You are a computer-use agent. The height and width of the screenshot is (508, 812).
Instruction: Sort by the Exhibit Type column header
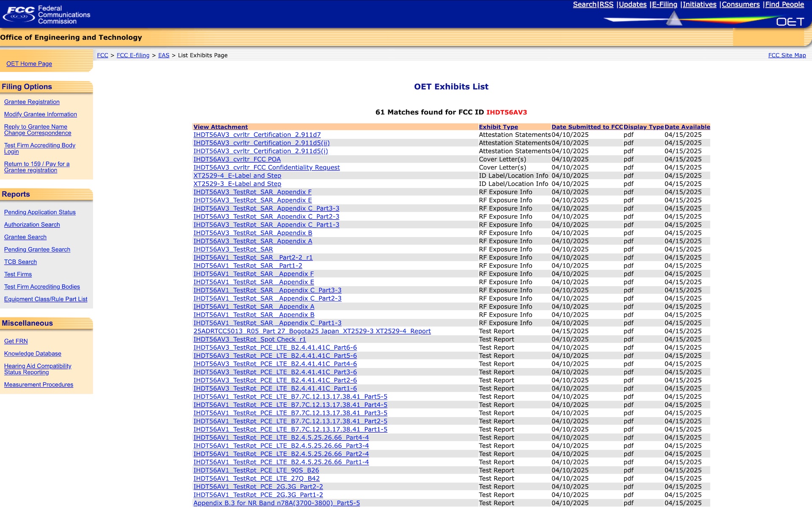[x=498, y=127]
